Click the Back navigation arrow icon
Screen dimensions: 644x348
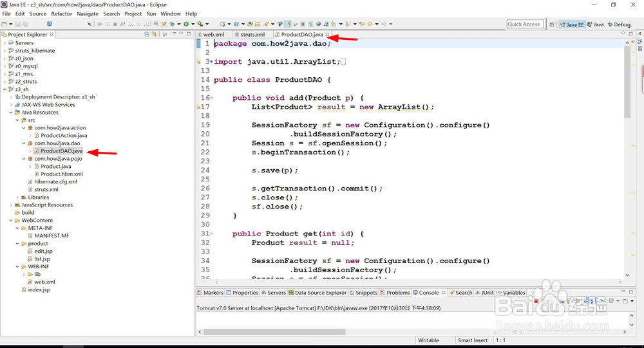coord(370,24)
